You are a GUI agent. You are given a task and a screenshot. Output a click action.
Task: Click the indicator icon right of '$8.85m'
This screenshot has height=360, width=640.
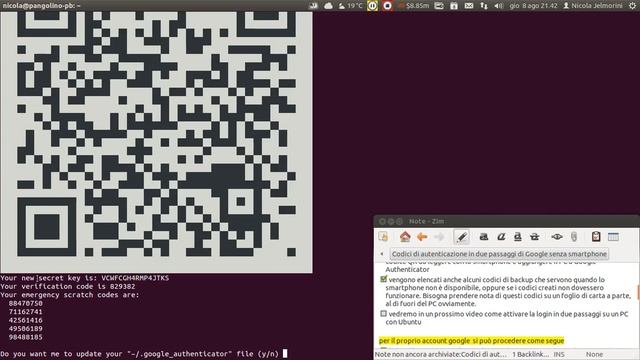click(x=439, y=6)
